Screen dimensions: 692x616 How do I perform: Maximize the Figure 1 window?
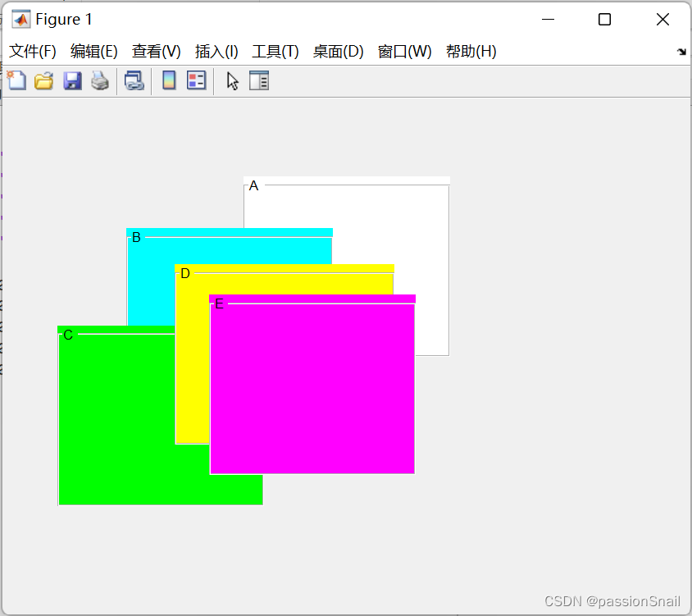(604, 20)
